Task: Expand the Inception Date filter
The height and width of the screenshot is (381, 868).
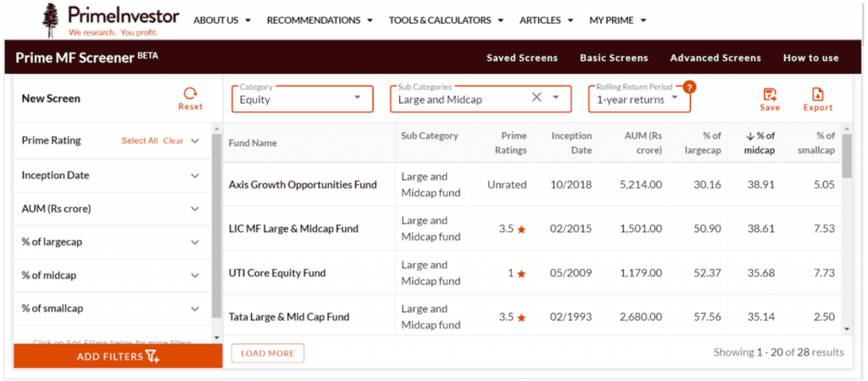Action: (195, 176)
